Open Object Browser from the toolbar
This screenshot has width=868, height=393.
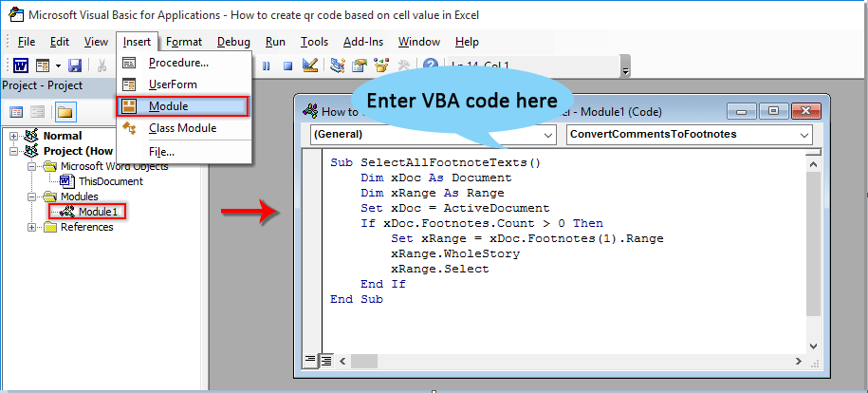pyautogui.click(x=380, y=65)
